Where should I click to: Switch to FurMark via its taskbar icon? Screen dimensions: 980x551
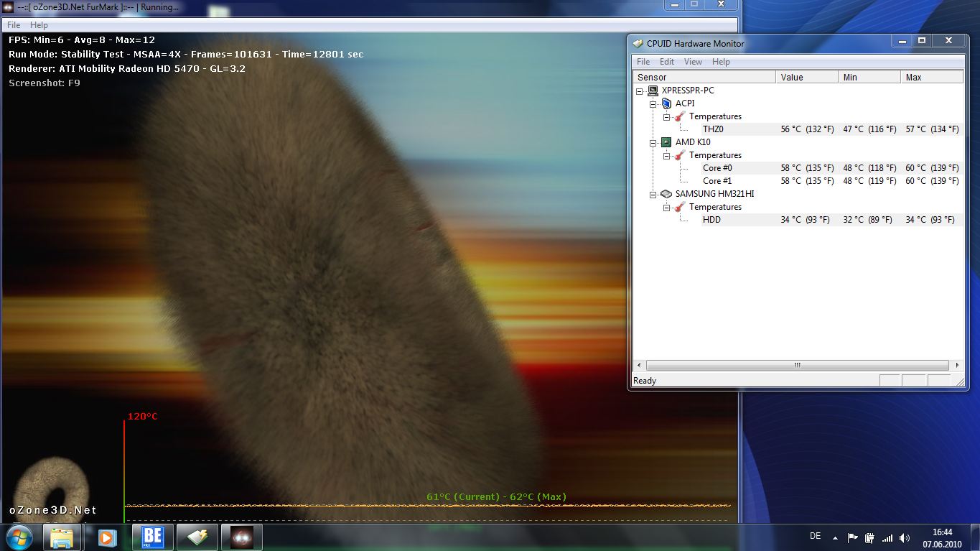point(241,537)
